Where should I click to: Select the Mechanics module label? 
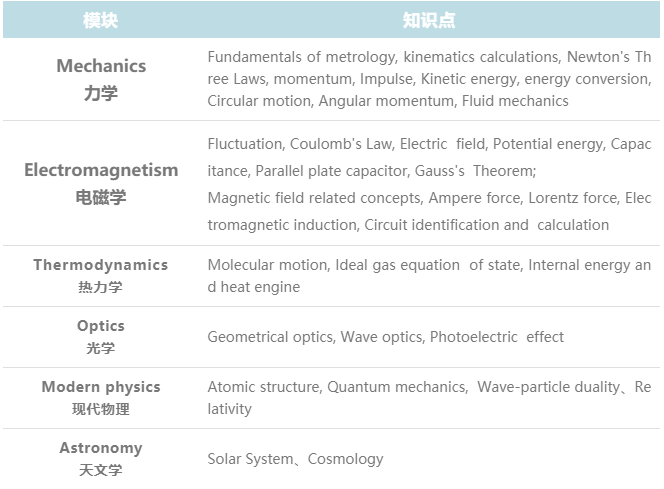pos(101,66)
